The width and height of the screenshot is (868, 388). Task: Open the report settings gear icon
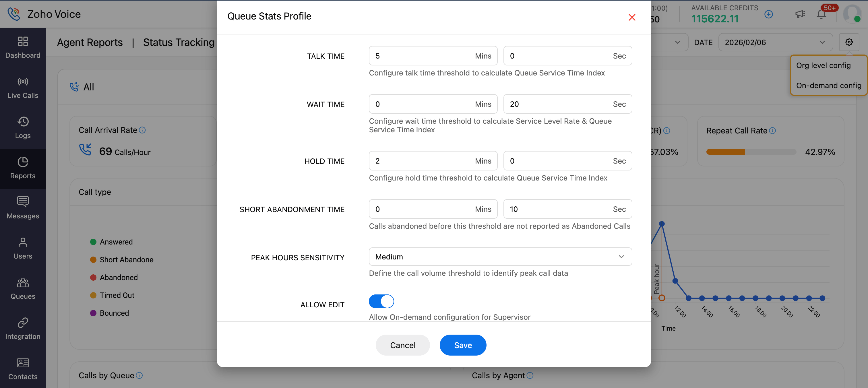tap(849, 42)
